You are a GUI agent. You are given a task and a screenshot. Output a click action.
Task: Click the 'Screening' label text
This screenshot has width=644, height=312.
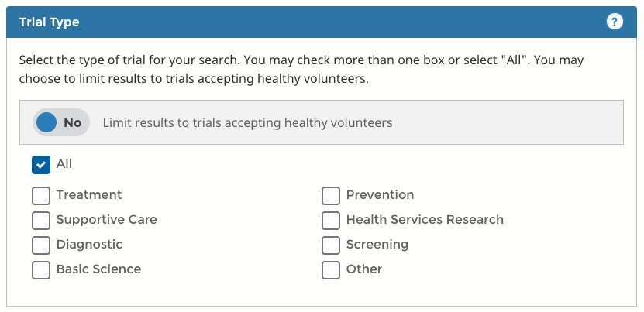[x=377, y=245]
